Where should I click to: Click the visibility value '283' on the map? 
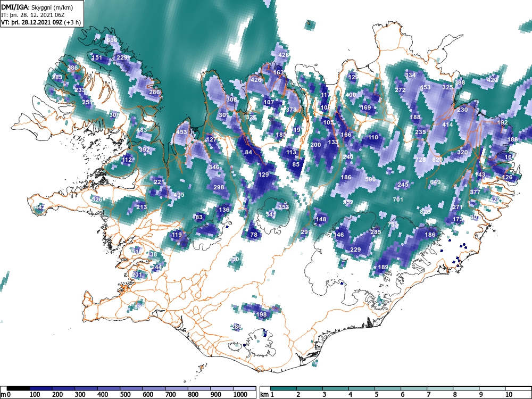[57, 77]
